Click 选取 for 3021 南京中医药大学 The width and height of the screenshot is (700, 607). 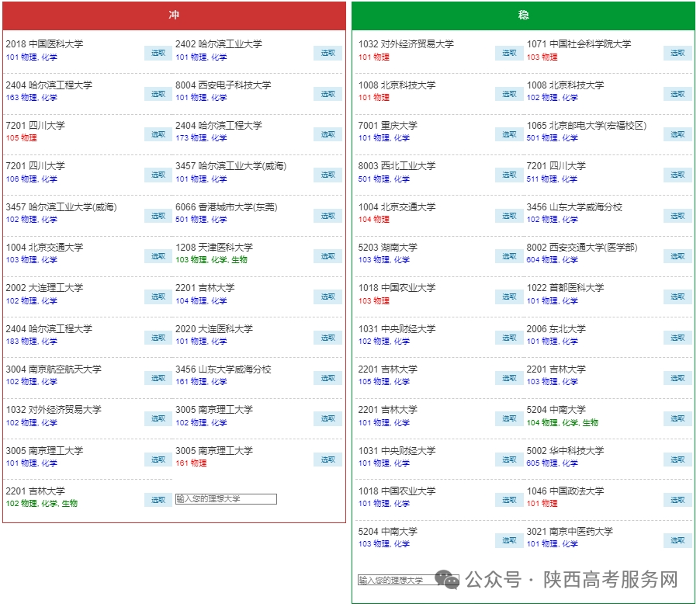click(677, 540)
